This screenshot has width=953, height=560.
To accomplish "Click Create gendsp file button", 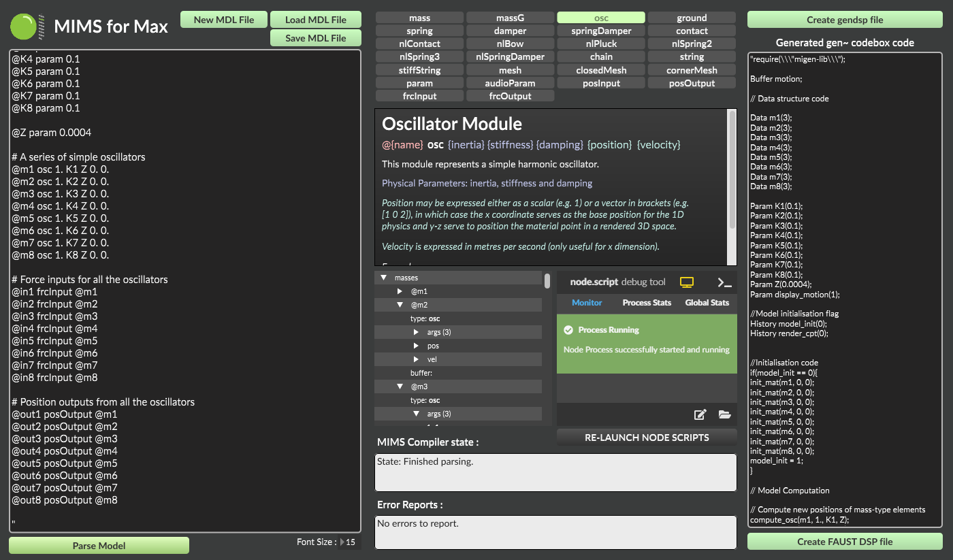I will click(845, 20).
